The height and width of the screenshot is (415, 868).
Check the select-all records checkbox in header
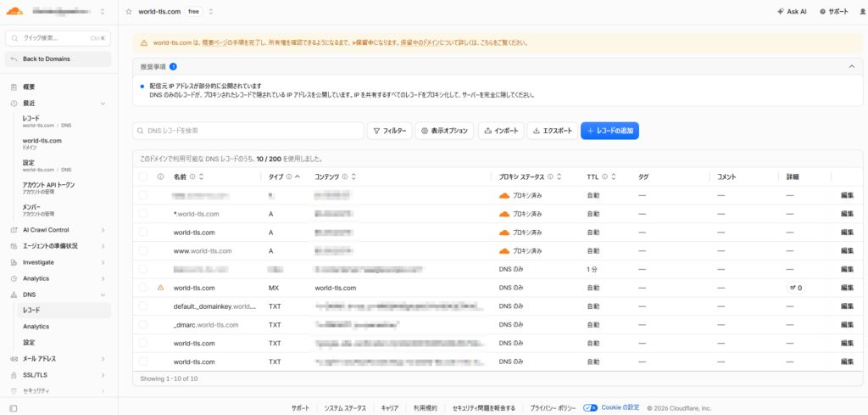(142, 177)
